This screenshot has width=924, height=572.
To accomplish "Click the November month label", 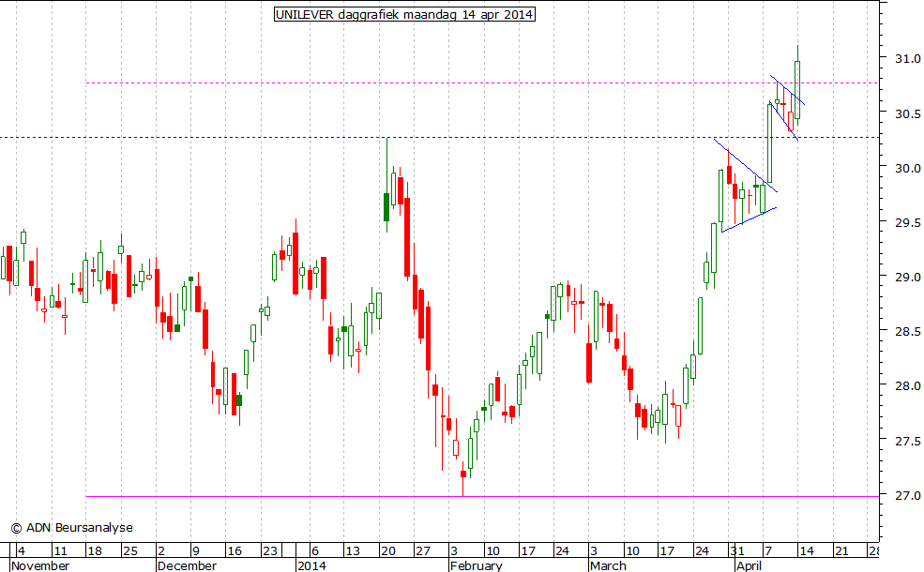I will (x=40, y=565).
